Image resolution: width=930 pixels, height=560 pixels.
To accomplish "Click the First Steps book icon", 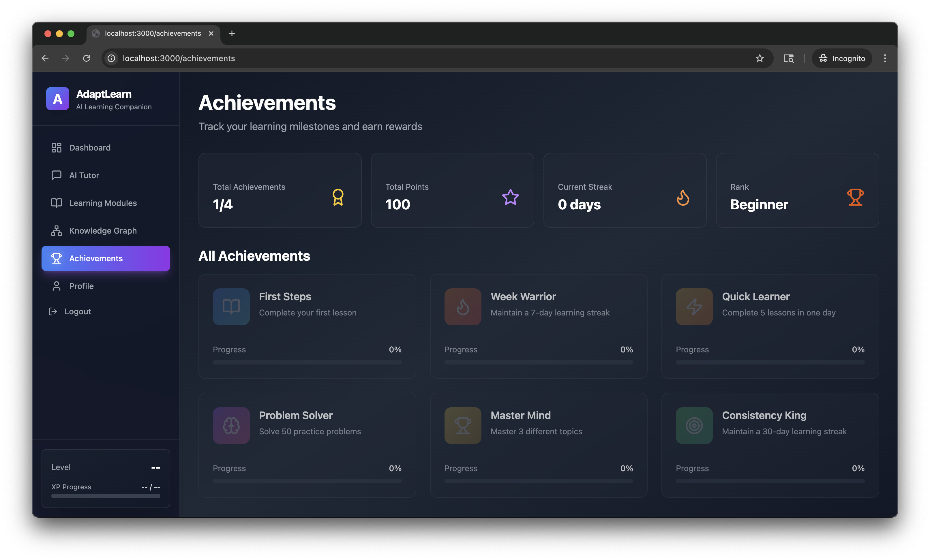I will tap(231, 307).
